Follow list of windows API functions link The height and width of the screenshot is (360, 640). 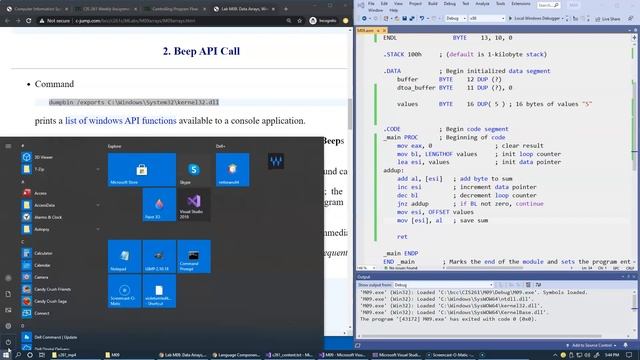click(121, 121)
